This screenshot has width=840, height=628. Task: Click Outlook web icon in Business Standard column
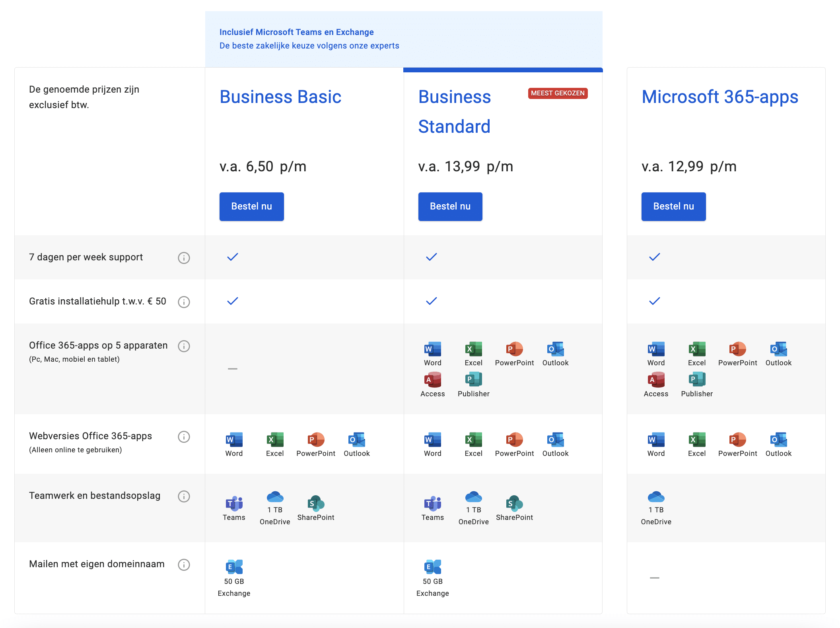(556, 440)
